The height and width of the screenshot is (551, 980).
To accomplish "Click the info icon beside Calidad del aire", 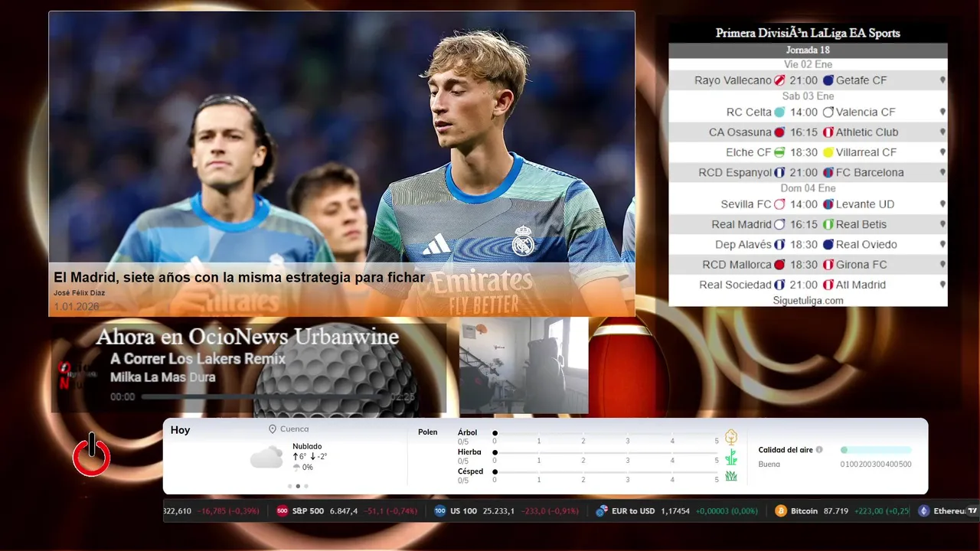I will coord(819,450).
